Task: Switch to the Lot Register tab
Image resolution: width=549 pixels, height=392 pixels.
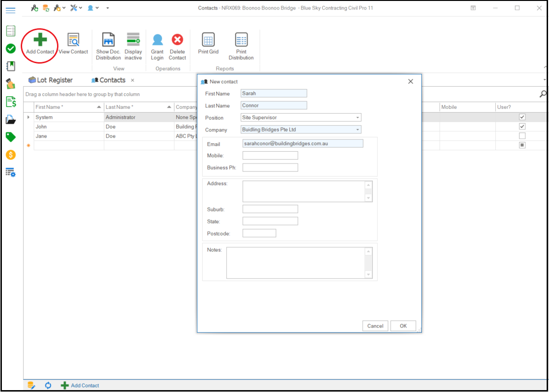Action: [51, 80]
